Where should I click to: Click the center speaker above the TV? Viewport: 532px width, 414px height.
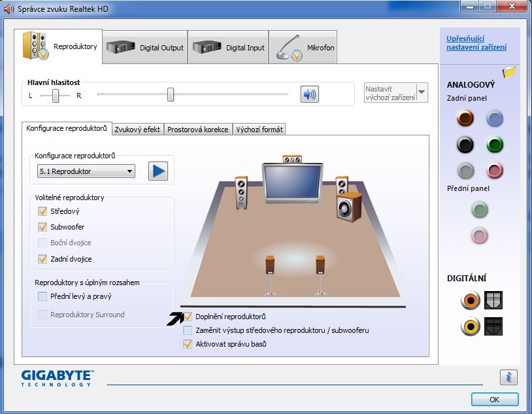(x=292, y=159)
